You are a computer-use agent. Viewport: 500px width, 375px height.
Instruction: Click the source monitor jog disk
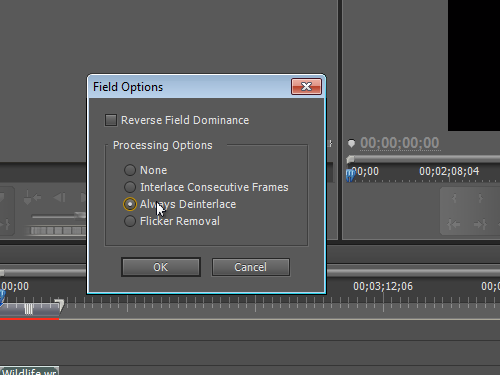pos(57,230)
